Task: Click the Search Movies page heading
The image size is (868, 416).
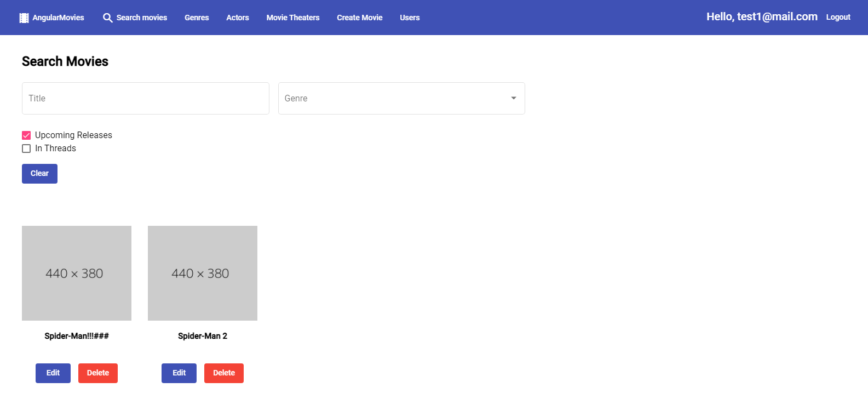Action: (x=65, y=61)
